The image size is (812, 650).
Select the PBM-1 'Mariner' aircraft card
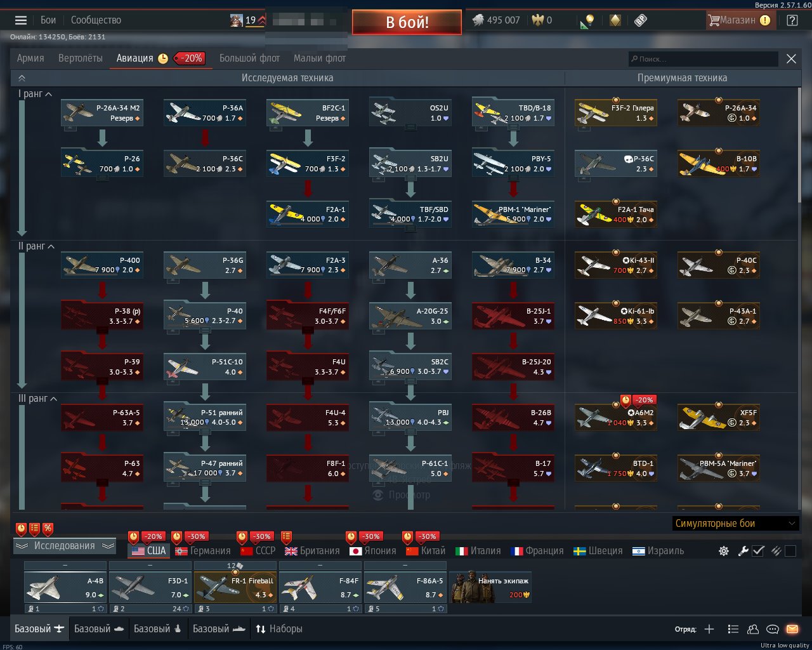[x=513, y=215]
